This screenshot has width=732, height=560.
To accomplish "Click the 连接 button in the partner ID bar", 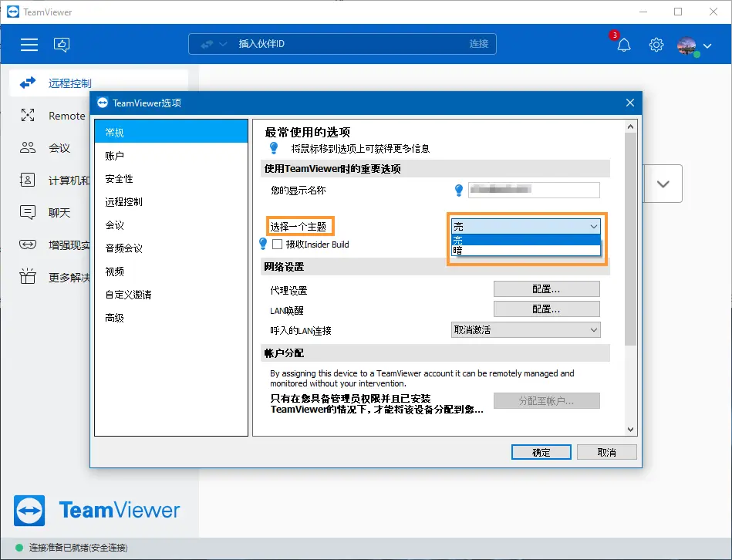I will point(479,44).
